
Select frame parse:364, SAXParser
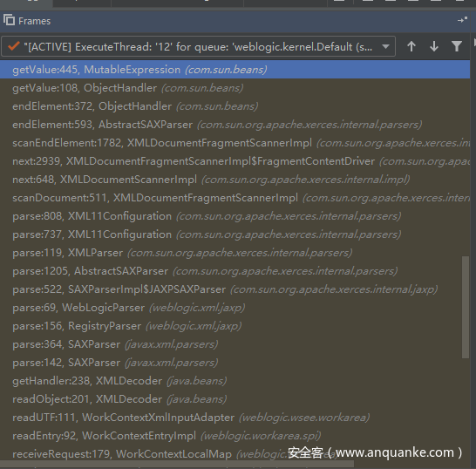(235, 344)
